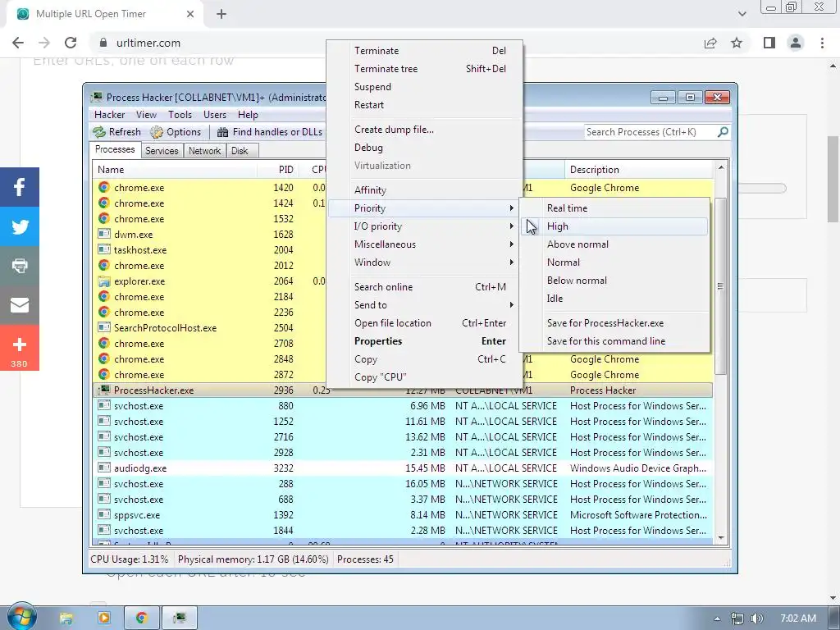The image size is (840, 630).
Task: Choose Below normal priority
Action: pos(614,281)
